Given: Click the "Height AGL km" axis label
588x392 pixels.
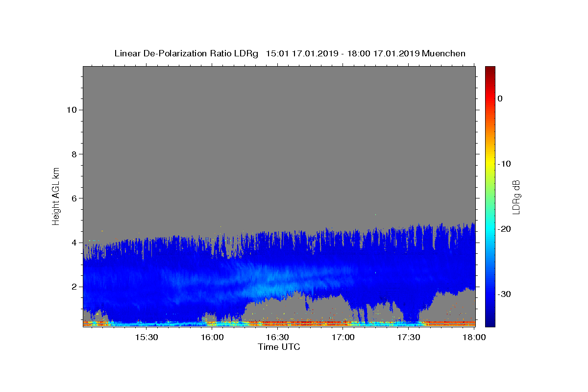Looking at the screenshot, I should pyautogui.click(x=56, y=196).
